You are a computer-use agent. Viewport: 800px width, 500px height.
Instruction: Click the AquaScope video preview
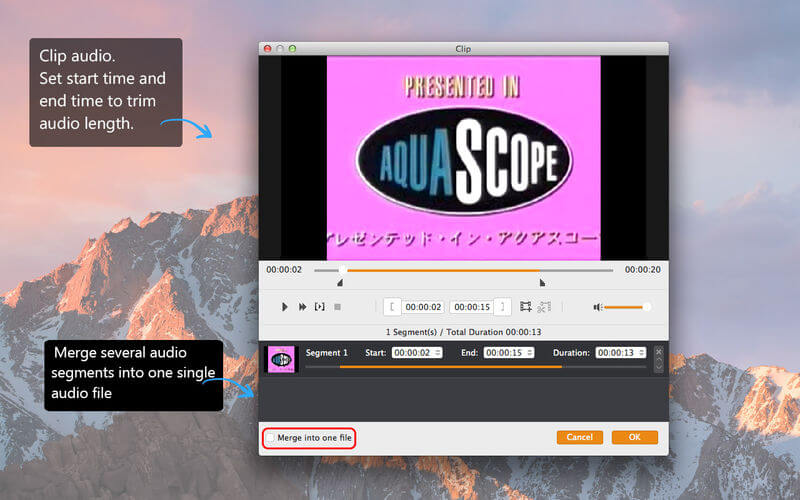click(463, 158)
